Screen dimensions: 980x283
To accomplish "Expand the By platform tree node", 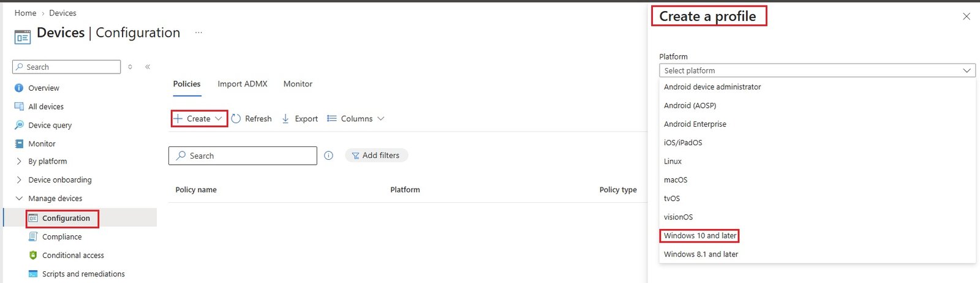I will pyautogui.click(x=18, y=162).
